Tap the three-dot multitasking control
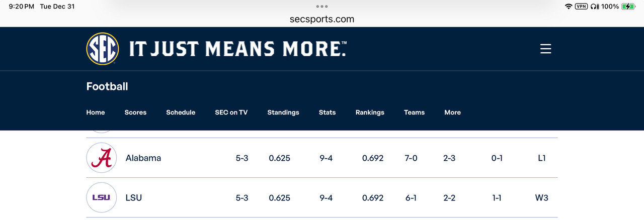Screen dimensions: 644x220 (x=322, y=7)
